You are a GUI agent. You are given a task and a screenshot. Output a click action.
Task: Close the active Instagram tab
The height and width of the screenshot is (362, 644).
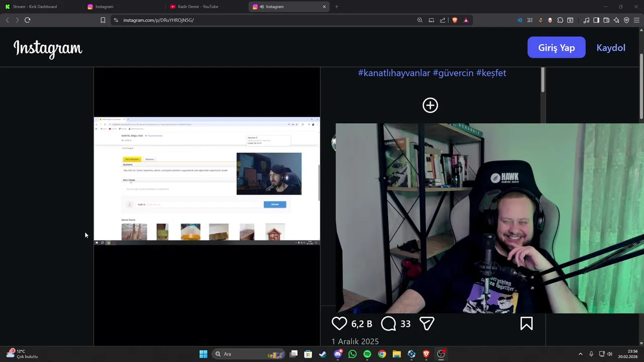pos(325,7)
